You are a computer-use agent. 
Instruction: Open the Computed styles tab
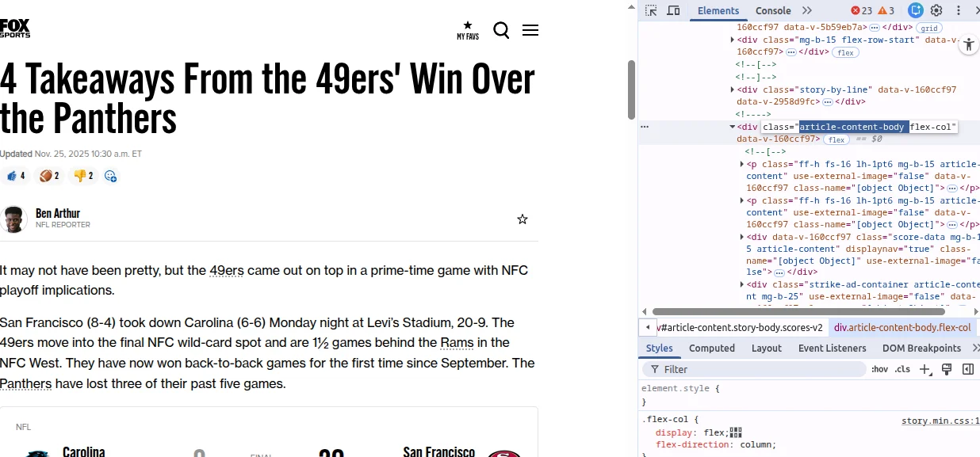click(x=711, y=348)
